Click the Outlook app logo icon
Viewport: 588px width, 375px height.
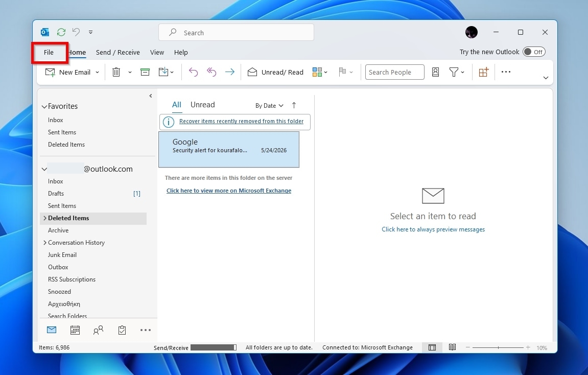pos(44,32)
